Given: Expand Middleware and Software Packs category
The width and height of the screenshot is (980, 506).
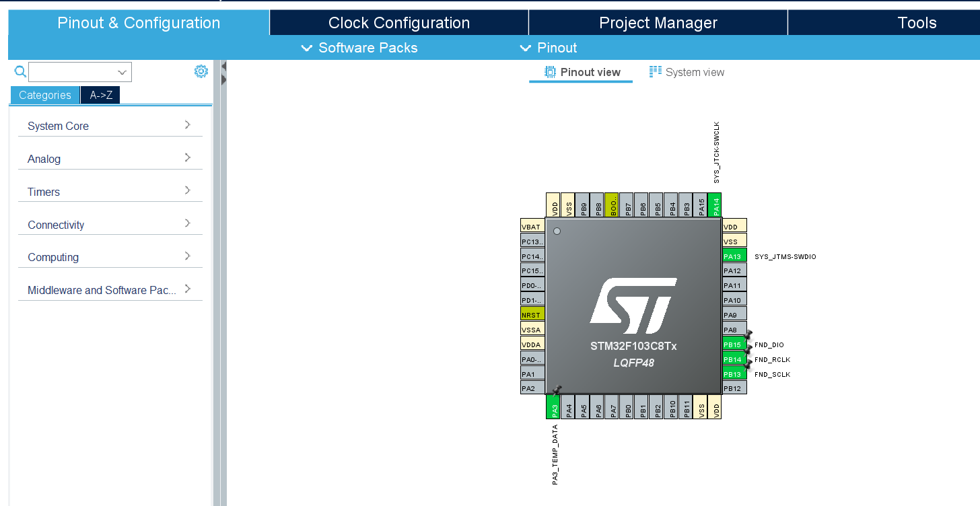Looking at the screenshot, I should (x=110, y=290).
